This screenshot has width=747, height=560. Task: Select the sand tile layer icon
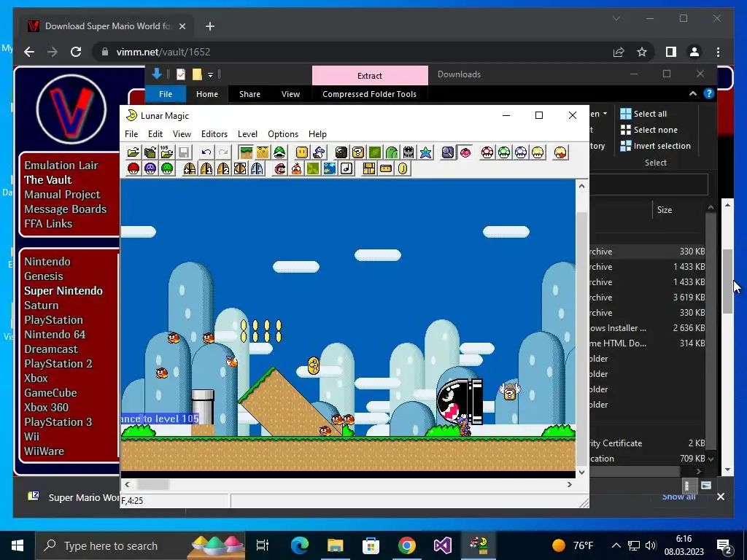(263, 152)
